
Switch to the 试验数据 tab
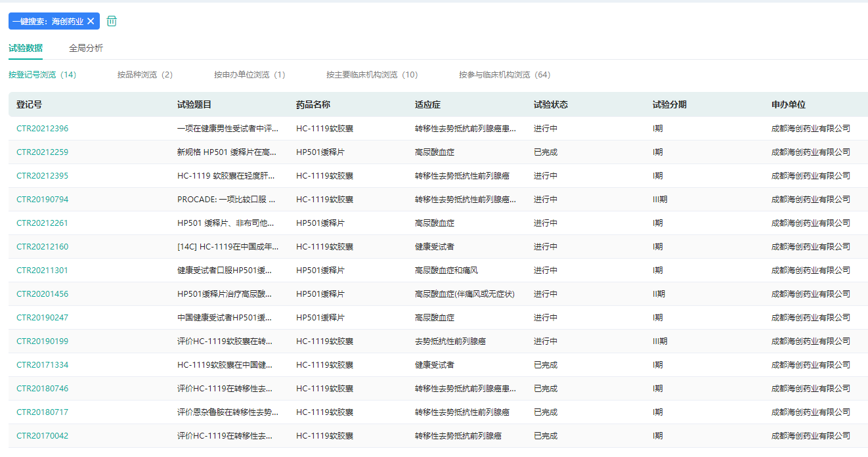coord(26,48)
